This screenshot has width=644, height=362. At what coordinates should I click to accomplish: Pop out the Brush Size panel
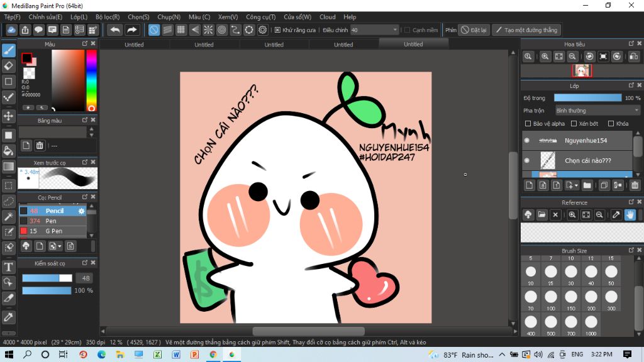(631, 250)
